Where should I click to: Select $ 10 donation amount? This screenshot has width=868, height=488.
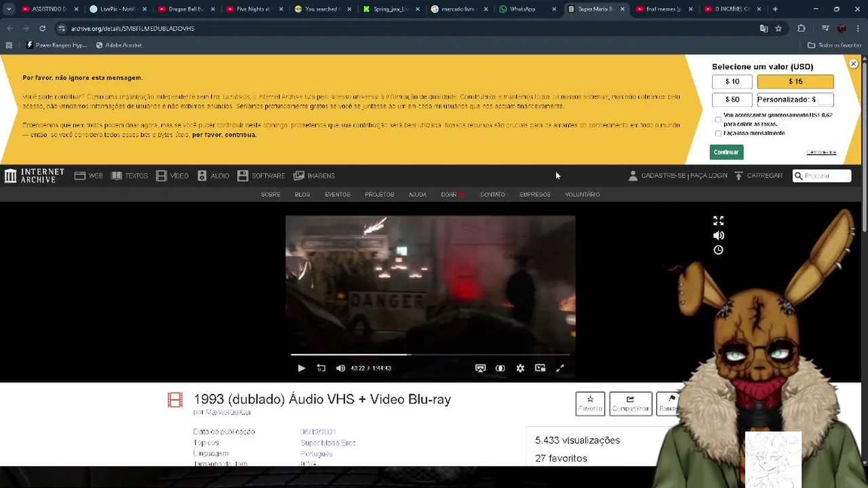tap(732, 81)
